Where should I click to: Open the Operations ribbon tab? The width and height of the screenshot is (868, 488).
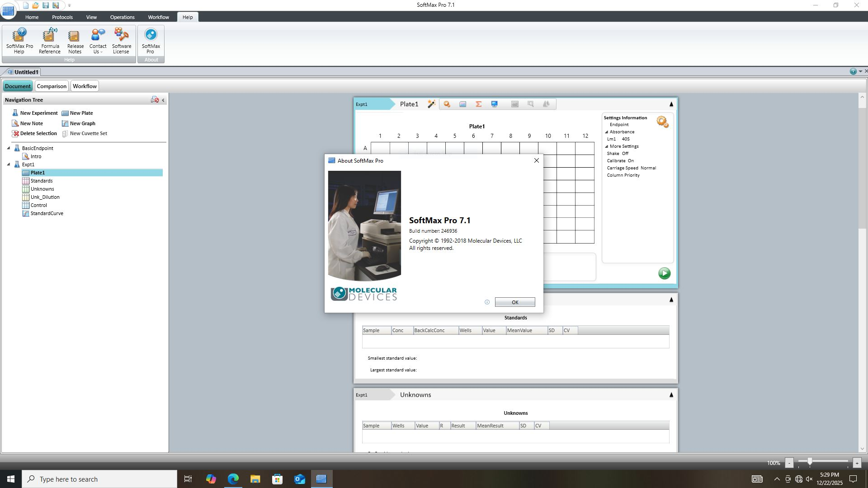point(122,17)
